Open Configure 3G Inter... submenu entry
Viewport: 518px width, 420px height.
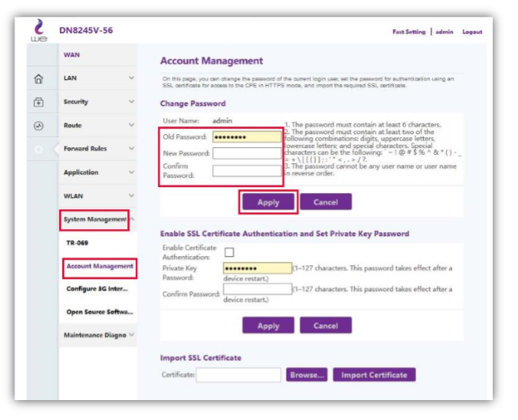click(97, 289)
